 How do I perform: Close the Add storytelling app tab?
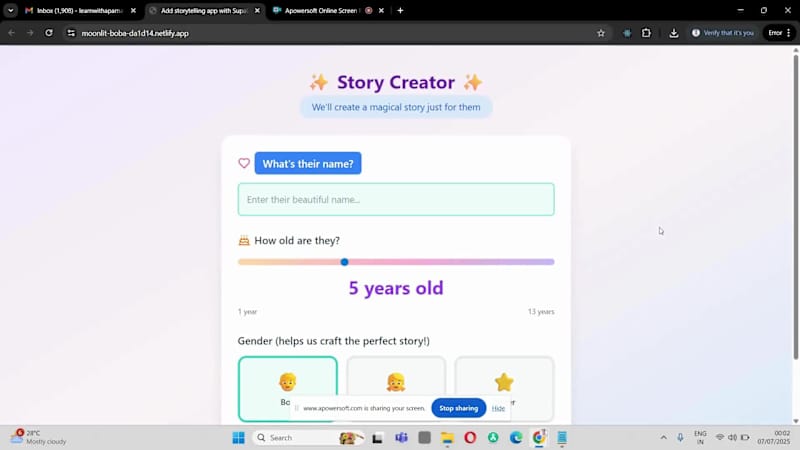coord(257,10)
